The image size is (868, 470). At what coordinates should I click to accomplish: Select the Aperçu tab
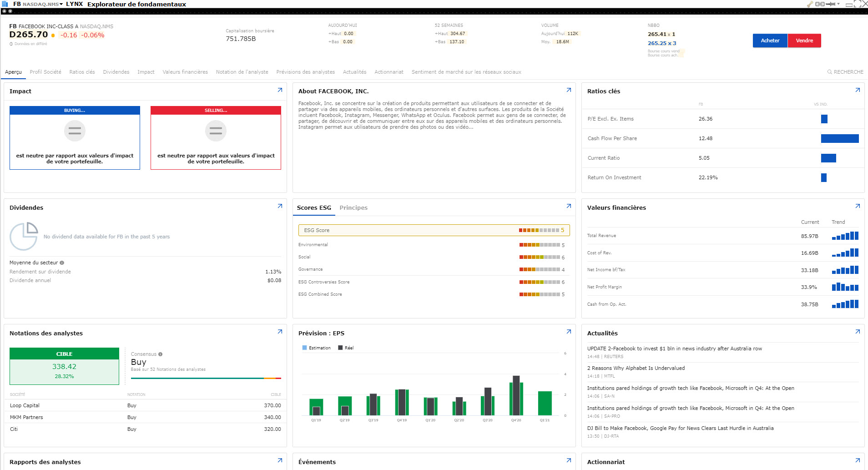[13, 72]
